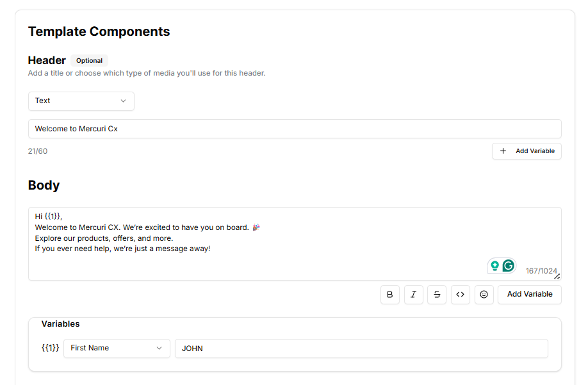Expand the First Name variable dropdown
This screenshot has height=385, width=588.
click(x=117, y=348)
